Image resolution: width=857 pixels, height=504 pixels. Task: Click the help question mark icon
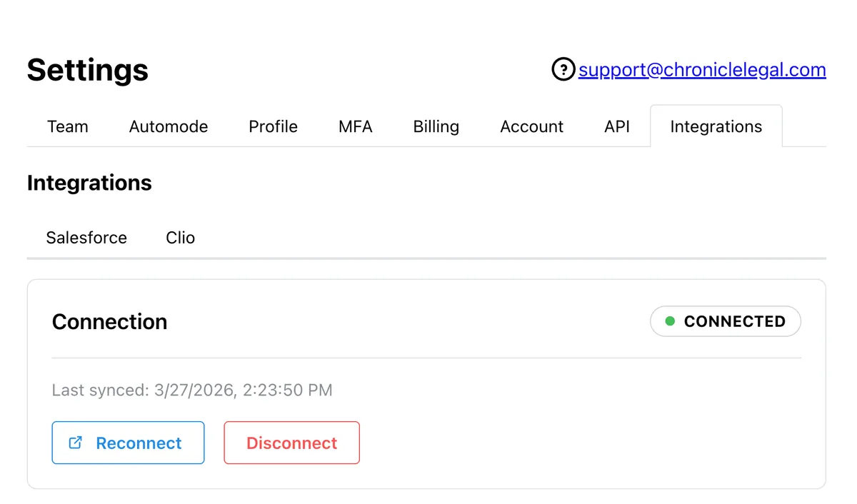click(x=563, y=69)
